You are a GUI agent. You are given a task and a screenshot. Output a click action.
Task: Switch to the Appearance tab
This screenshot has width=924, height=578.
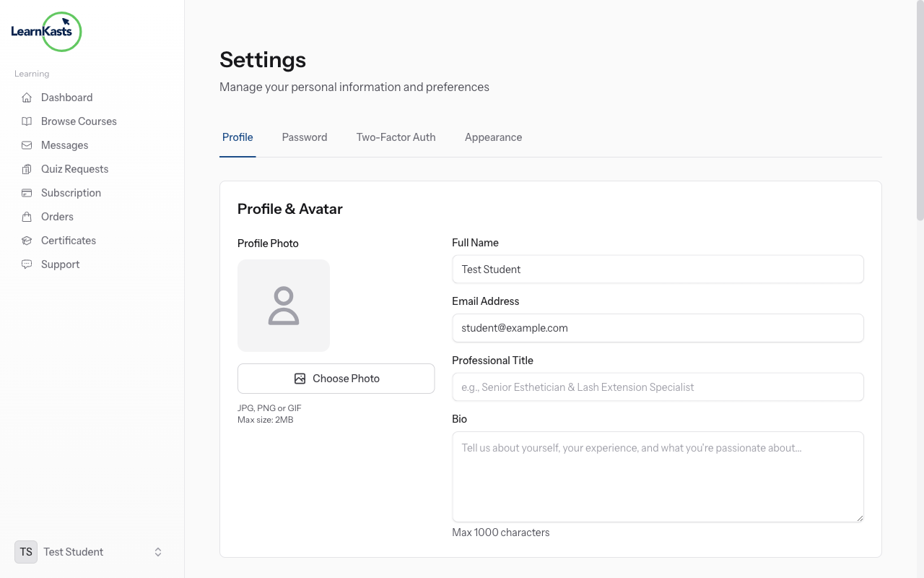pyautogui.click(x=493, y=137)
